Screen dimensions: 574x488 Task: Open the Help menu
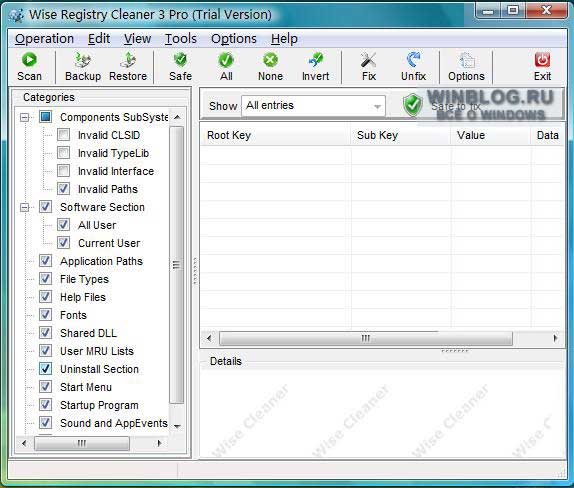284,38
